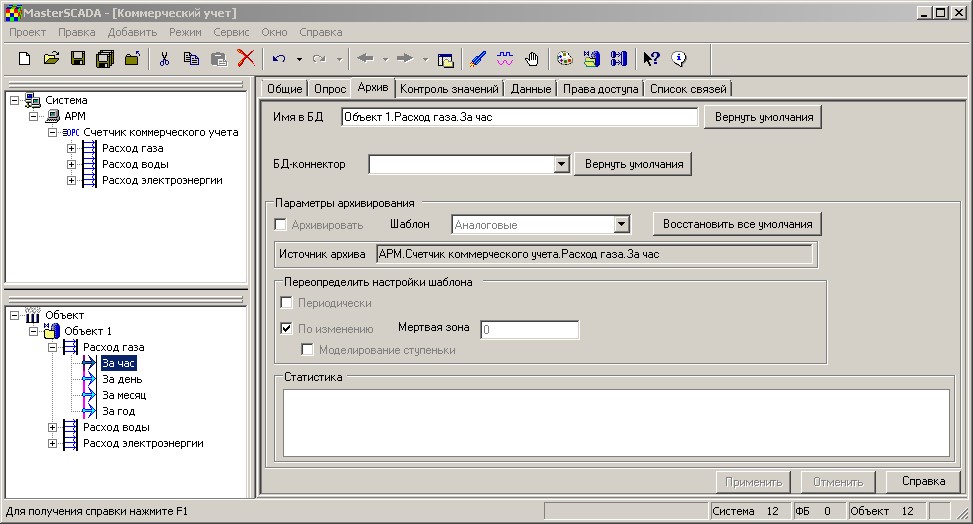The image size is (973, 524).
Task: Click the Forward navigation arrow icon
Action: click(x=405, y=58)
